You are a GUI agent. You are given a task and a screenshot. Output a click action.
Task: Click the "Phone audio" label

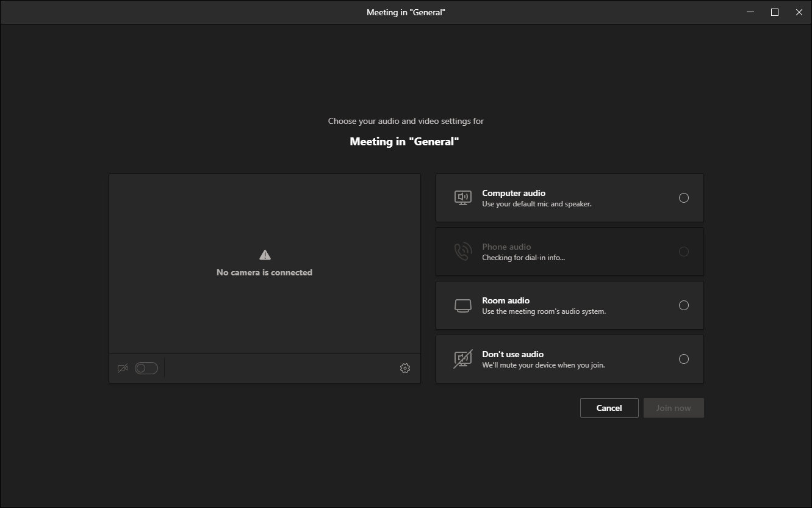coord(506,247)
